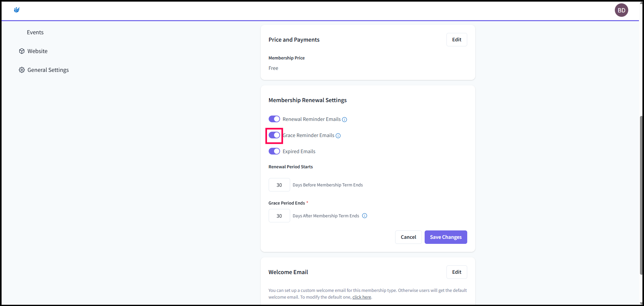
Task: Edit the Price and Payments section
Action: click(x=457, y=40)
